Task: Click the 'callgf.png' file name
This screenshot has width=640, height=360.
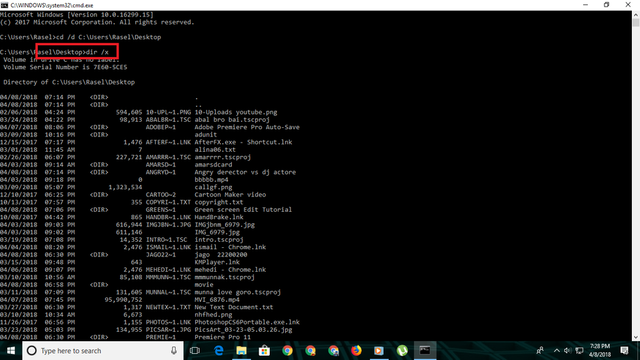Action: 213,187
